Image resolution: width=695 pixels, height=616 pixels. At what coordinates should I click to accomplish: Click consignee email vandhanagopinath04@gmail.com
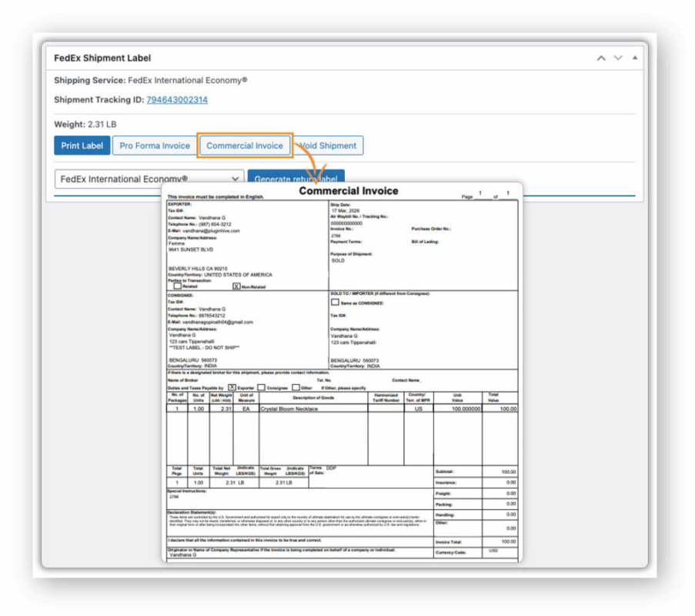click(218, 322)
